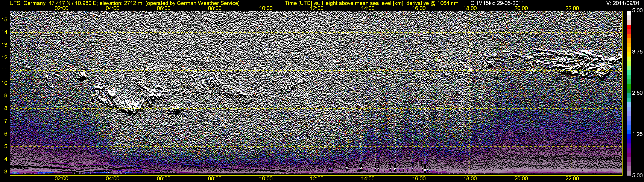Click the 12. km height axis label

pyautogui.click(x=5, y=58)
